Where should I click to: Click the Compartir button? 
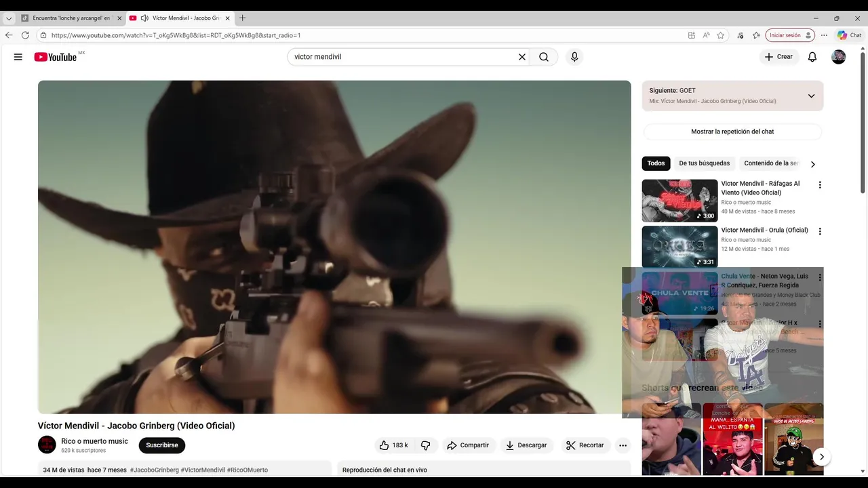[468, 445]
